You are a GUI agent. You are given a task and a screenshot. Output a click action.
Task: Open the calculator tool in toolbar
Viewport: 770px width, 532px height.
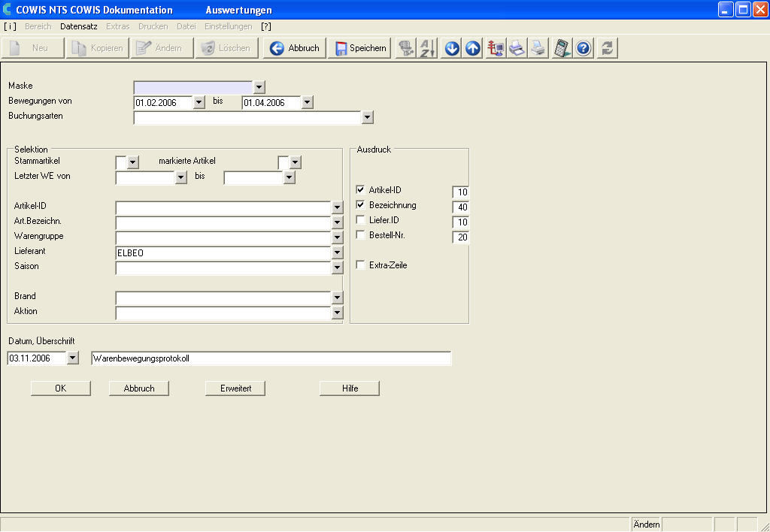pyautogui.click(x=561, y=48)
